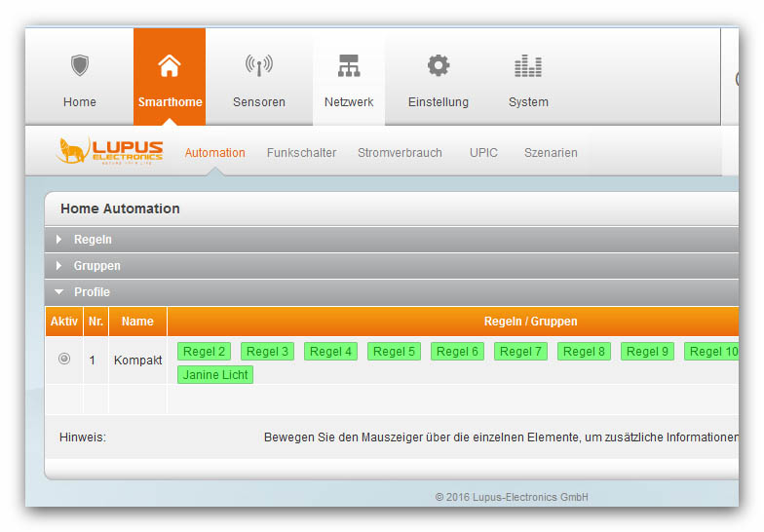
Task: Click the Lupus Electronics logo
Action: [111, 151]
